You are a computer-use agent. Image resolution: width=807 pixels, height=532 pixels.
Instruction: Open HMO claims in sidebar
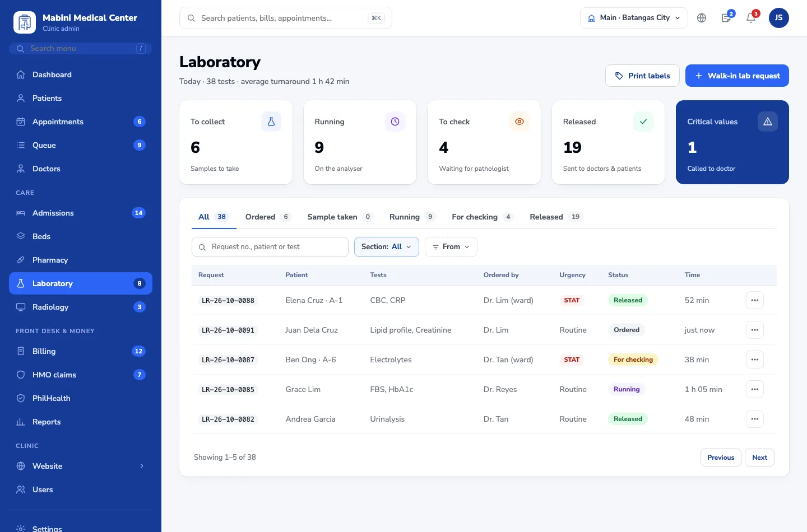coord(81,375)
